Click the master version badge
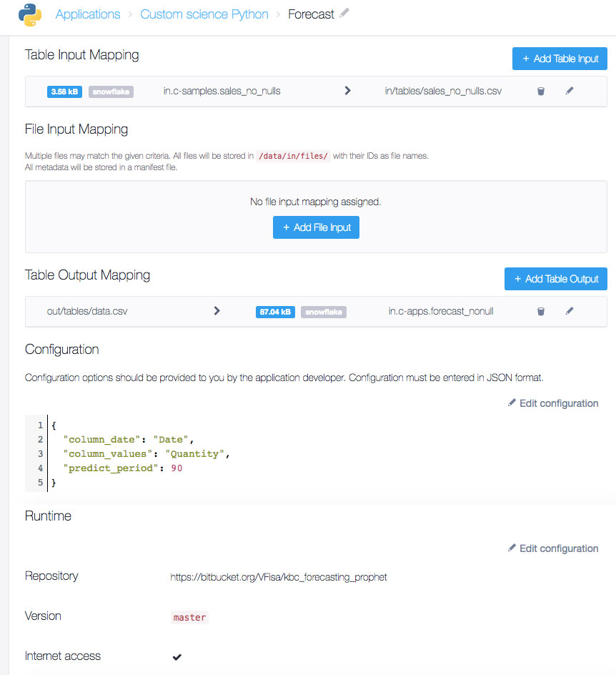 point(189,616)
